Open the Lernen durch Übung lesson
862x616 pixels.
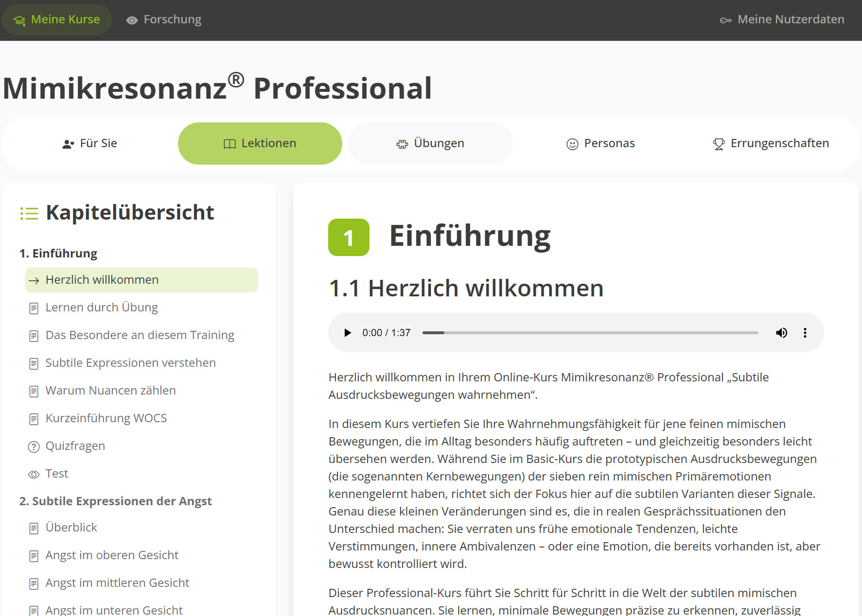(x=102, y=308)
